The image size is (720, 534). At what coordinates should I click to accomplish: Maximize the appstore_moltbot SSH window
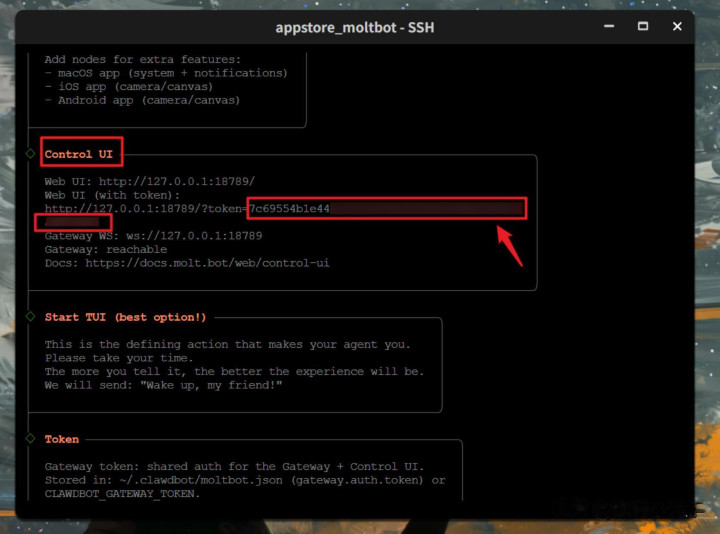(643, 27)
